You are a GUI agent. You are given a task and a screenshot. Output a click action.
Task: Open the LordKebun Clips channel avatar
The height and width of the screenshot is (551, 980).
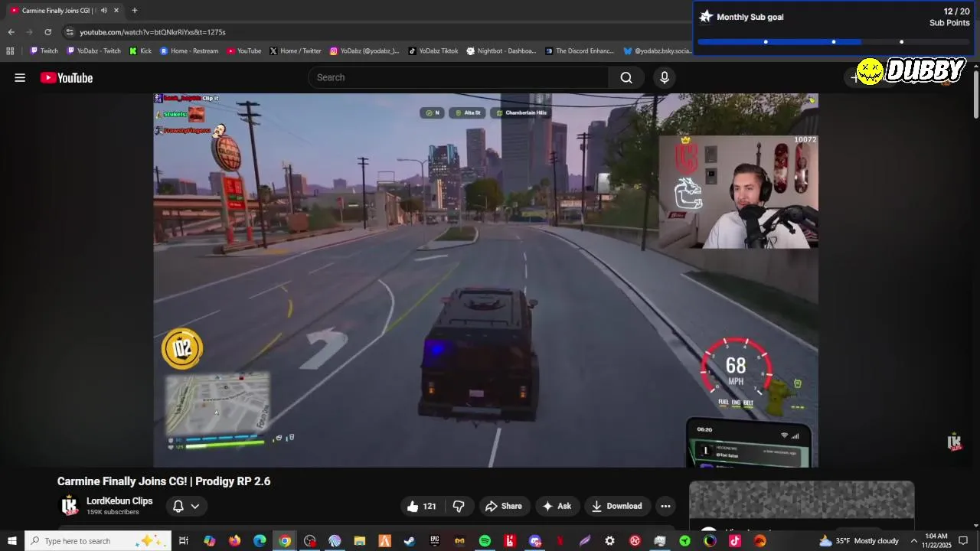(70, 506)
